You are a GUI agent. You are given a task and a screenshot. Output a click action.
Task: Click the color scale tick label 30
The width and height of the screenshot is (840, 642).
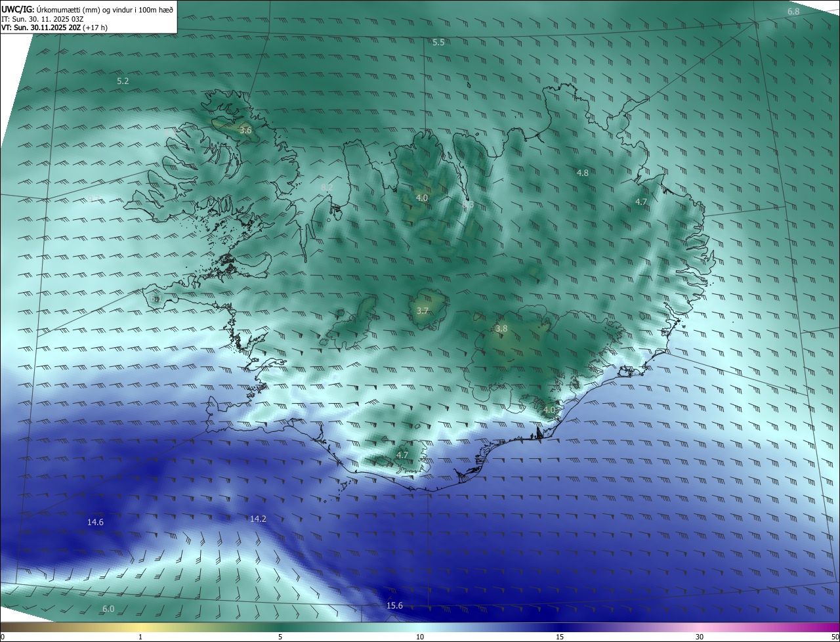[700, 637]
